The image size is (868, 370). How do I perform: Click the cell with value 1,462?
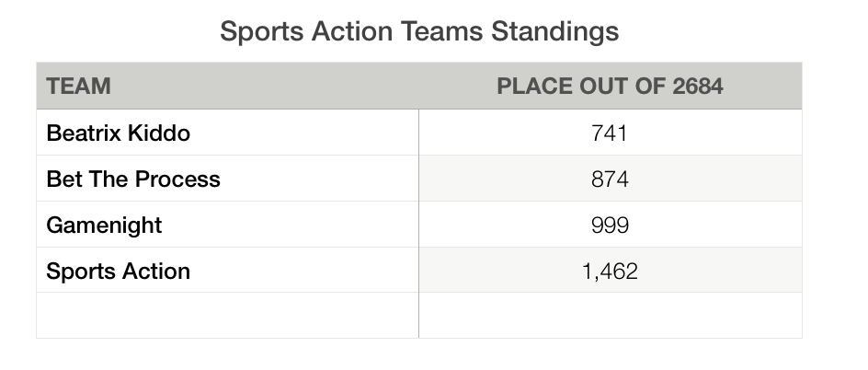click(x=610, y=271)
